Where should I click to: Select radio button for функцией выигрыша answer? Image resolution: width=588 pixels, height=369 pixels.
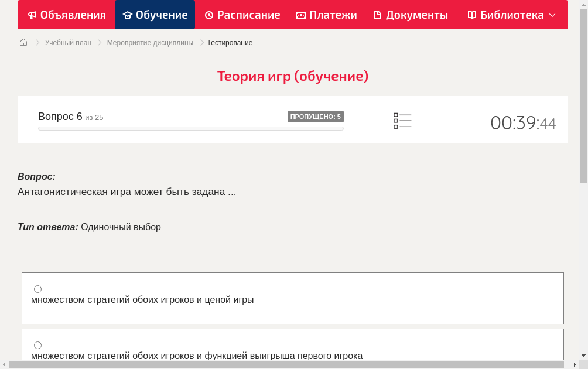coord(37,345)
